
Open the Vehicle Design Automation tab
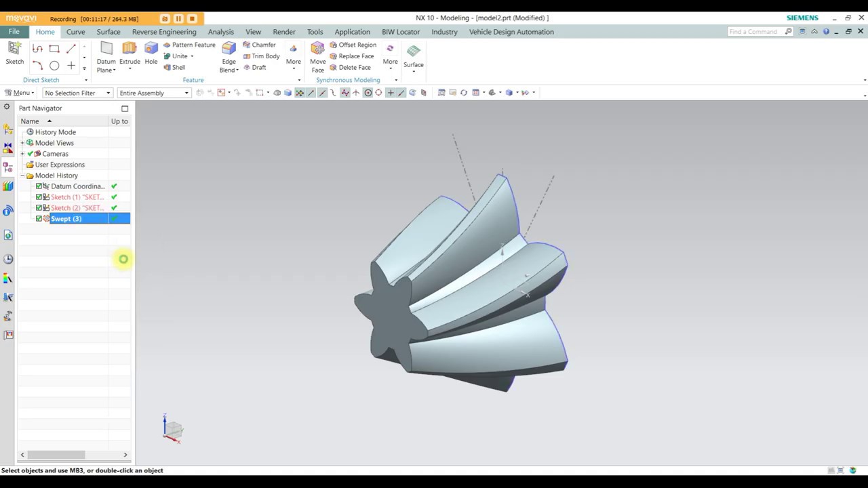[511, 32]
